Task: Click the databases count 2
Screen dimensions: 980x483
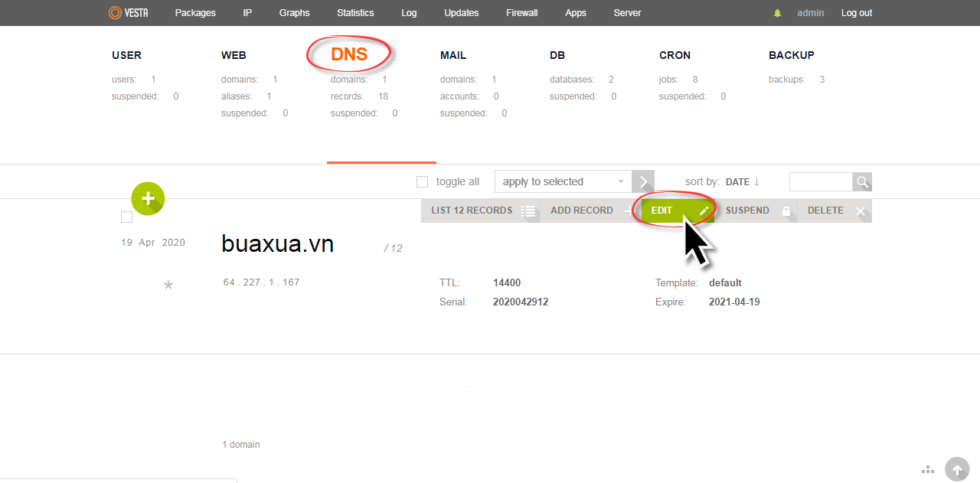Action: (x=611, y=80)
